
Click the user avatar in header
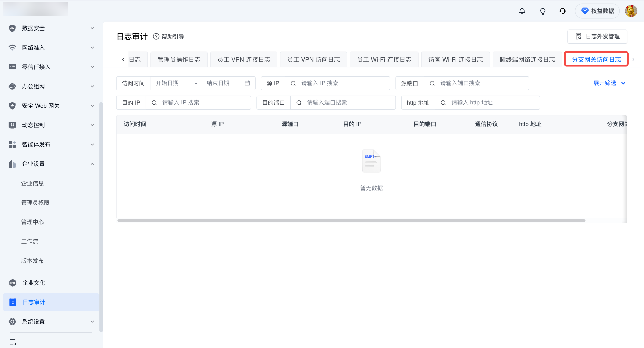tap(631, 11)
